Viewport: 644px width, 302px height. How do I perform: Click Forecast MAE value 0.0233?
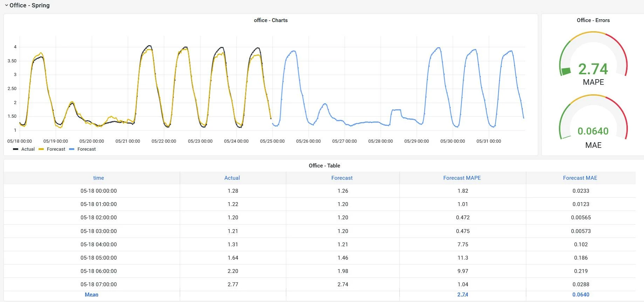point(581,191)
